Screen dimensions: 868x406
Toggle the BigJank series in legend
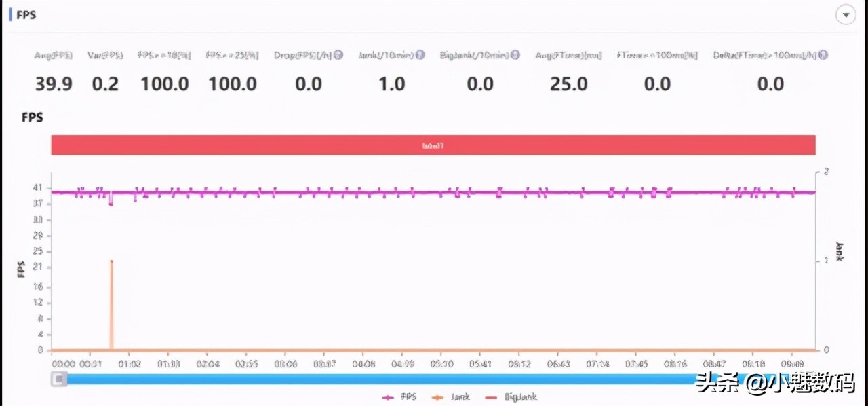point(511,396)
